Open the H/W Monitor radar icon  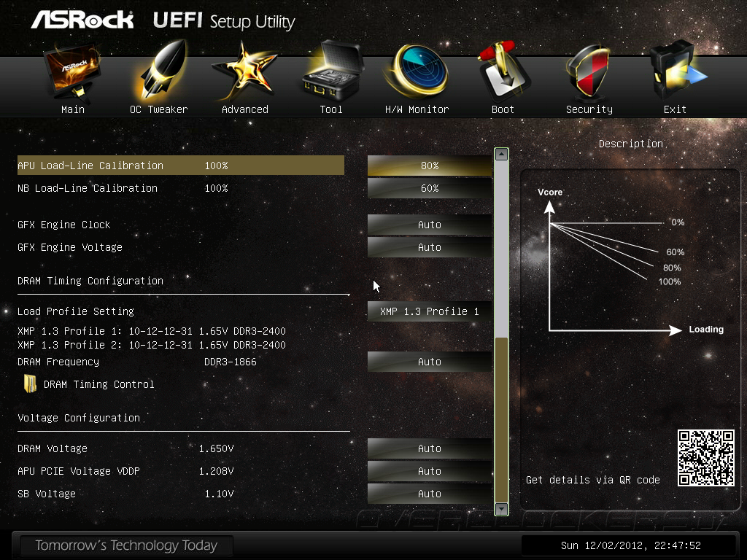pyautogui.click(x=417, y=71)
